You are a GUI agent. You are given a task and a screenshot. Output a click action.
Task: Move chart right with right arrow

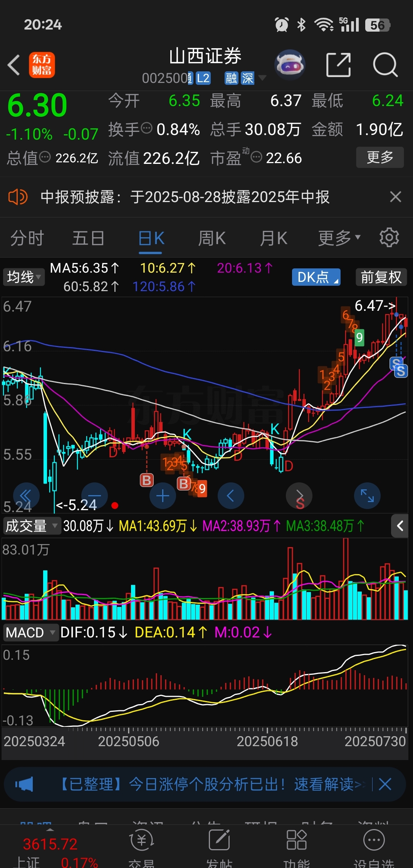(x=299, y=496)
